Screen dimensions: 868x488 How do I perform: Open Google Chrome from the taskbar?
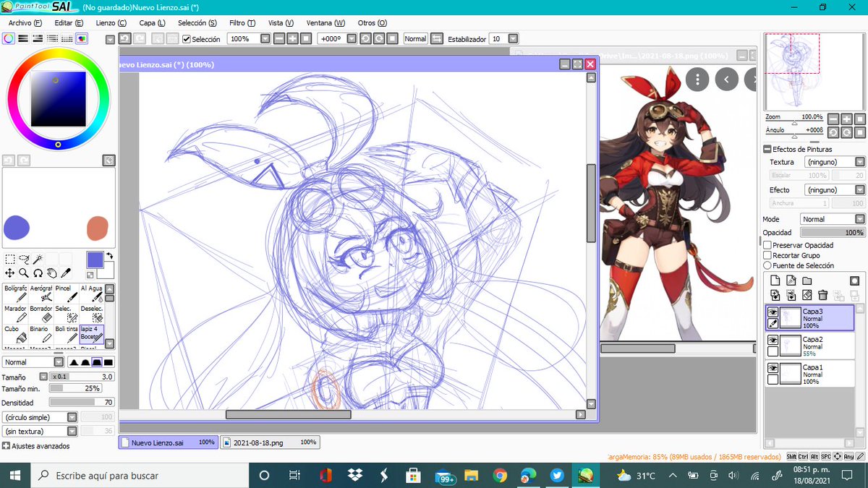click(x=499, y=476)
